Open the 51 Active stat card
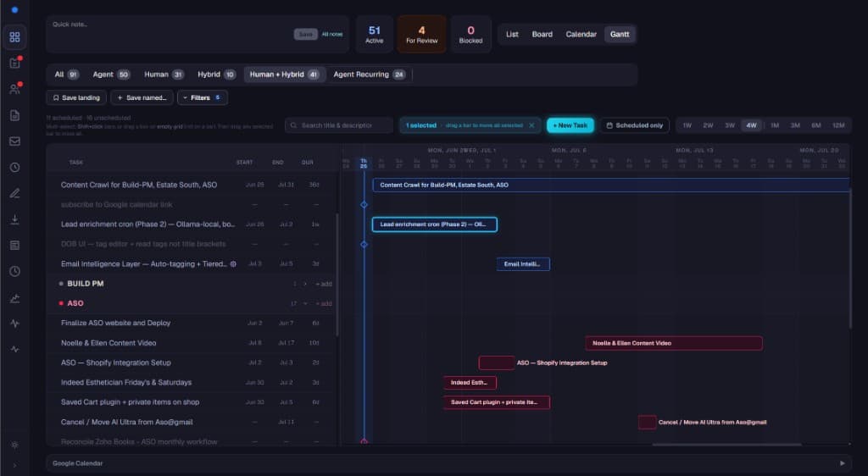The height and width of the screenshot is (476, 868). (x=374, y=34)
